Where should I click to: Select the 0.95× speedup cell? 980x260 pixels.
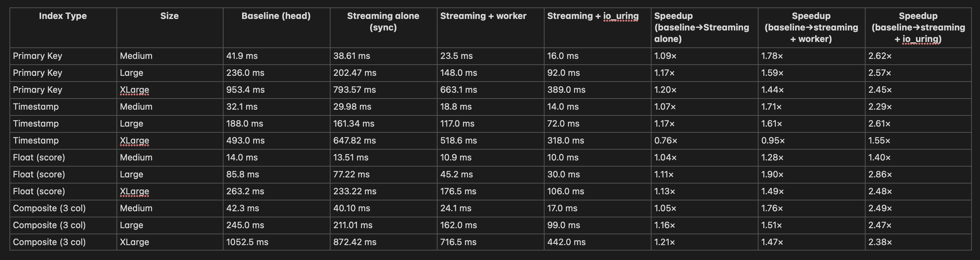[773, 140]
